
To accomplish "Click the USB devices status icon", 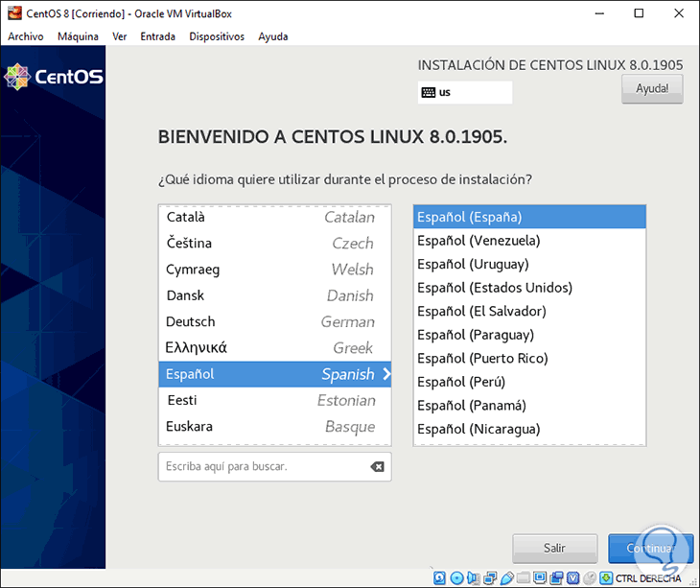I will [507, 578].
